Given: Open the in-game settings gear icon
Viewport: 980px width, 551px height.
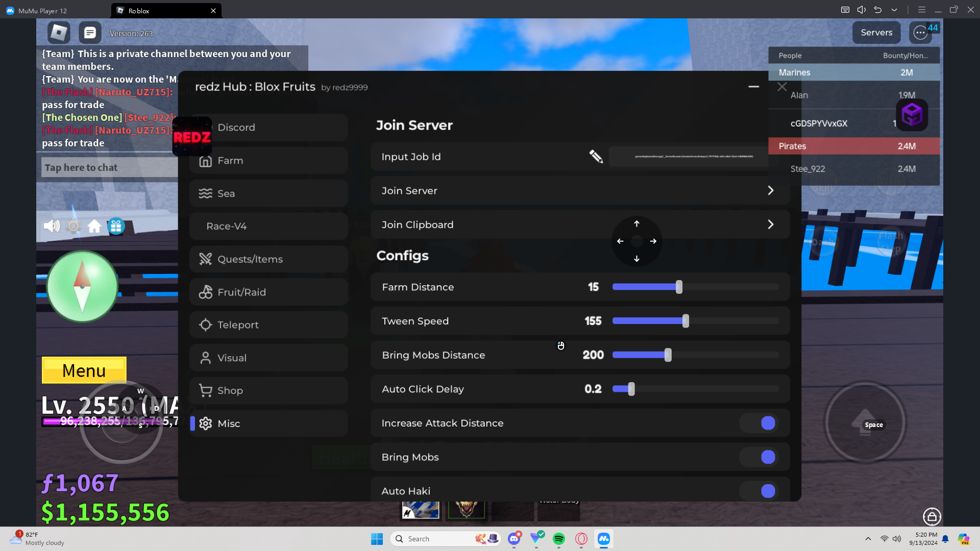Looking at the screenshot, I should 73,226.
